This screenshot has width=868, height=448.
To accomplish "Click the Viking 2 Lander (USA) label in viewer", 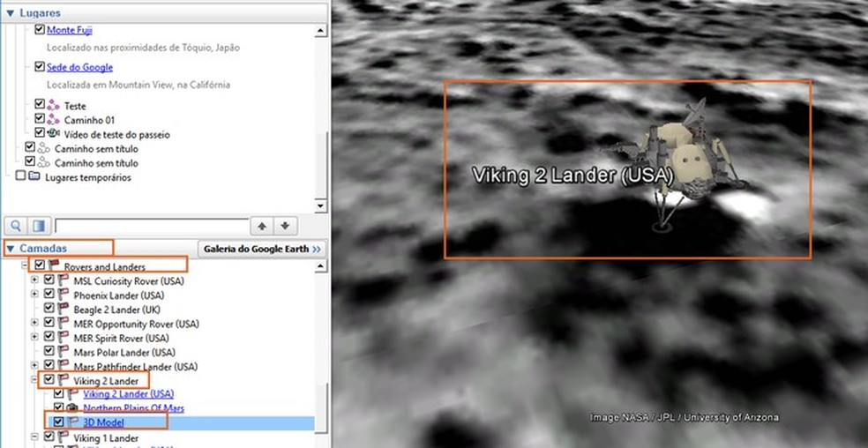I will coord(573,175).
